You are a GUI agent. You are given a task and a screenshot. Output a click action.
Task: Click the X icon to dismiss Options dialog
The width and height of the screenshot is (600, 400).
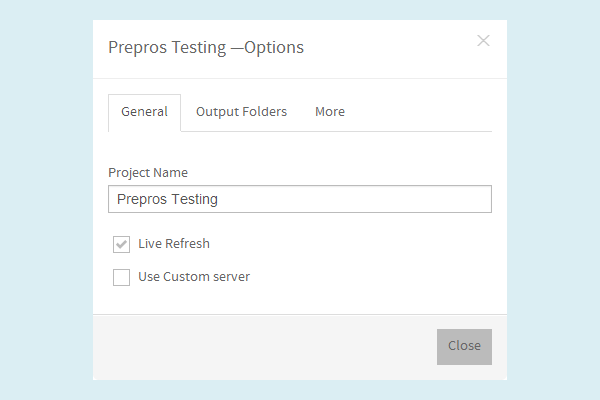[x=484, y=41]
